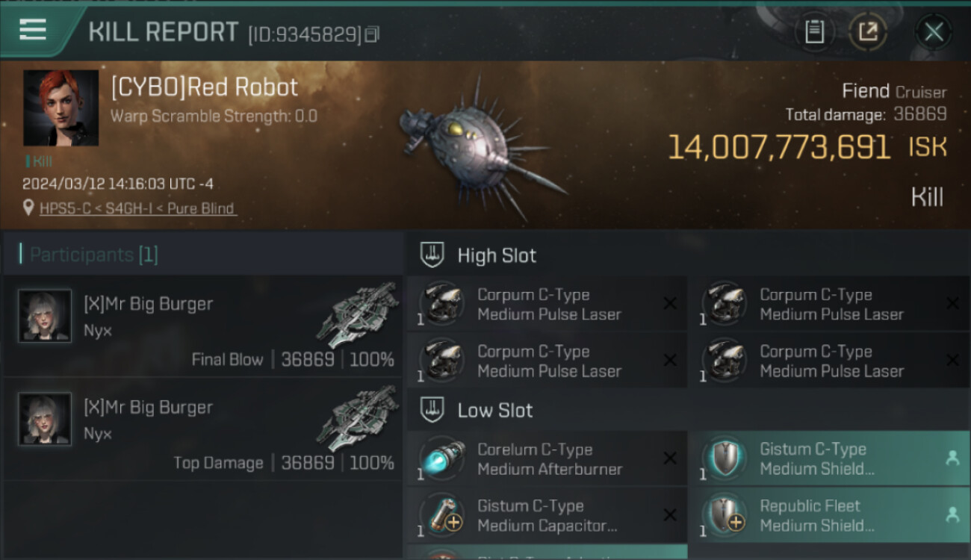
Task: Click the X beside Corelum Afterburner
Action: 670,459
